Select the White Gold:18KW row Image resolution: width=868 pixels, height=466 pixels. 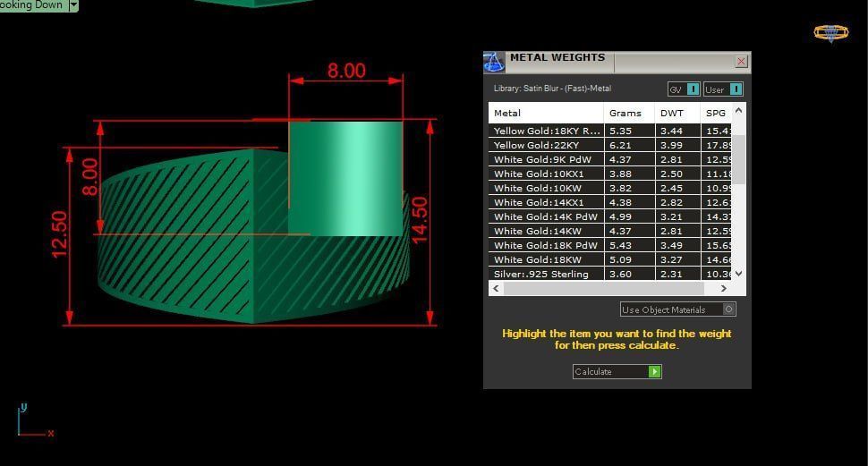click(x=610, y=259)
